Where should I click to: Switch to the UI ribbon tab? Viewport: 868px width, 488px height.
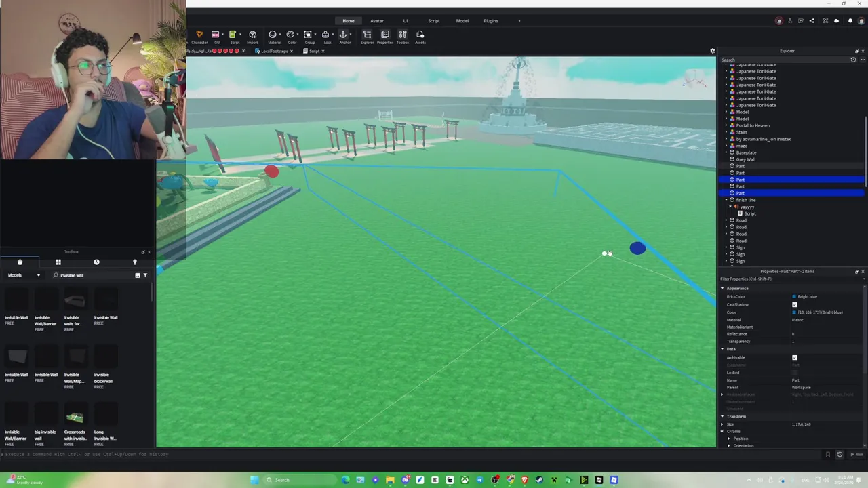coord(406,21)
